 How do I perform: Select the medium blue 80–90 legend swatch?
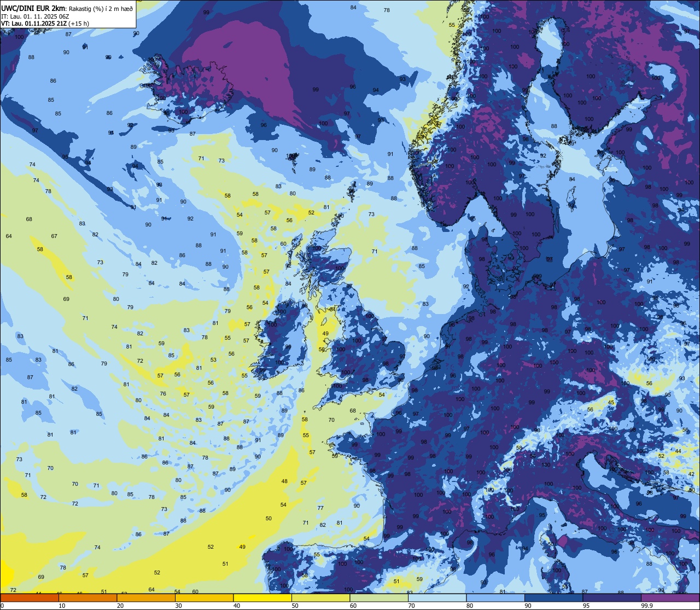(495, 597)
